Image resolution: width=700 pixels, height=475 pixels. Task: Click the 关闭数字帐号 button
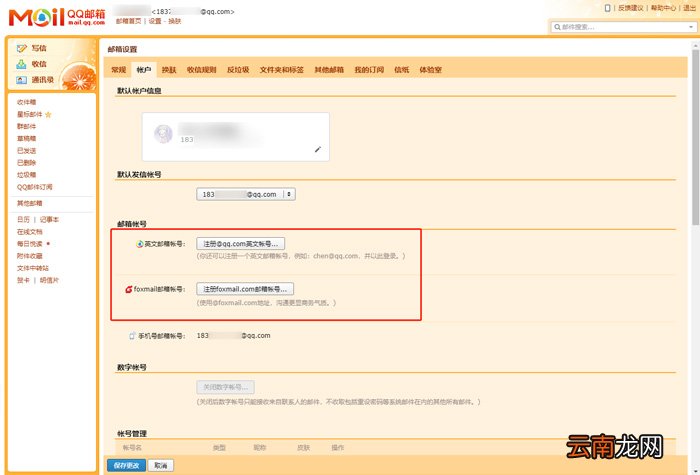[x=225, y=387]
